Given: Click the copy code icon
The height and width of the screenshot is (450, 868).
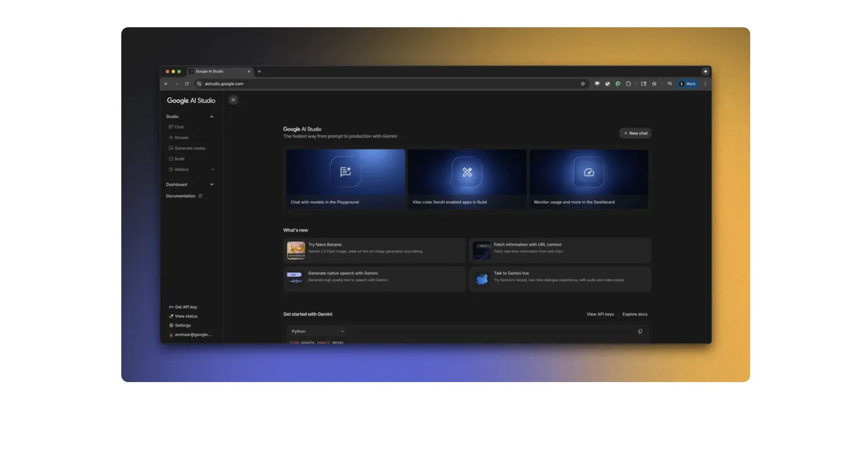Looking at the screenshot, I should (x=640, y=331).
